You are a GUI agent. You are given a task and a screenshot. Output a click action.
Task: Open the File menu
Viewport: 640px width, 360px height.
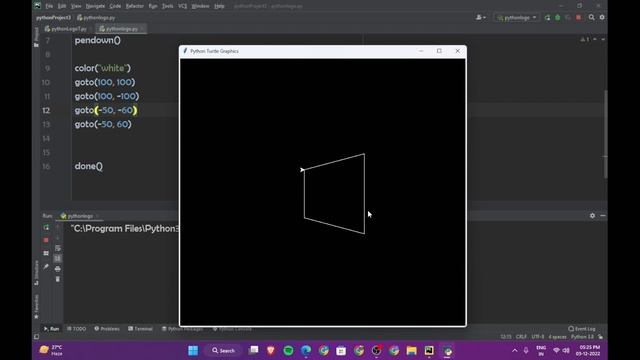coord(49,6)
